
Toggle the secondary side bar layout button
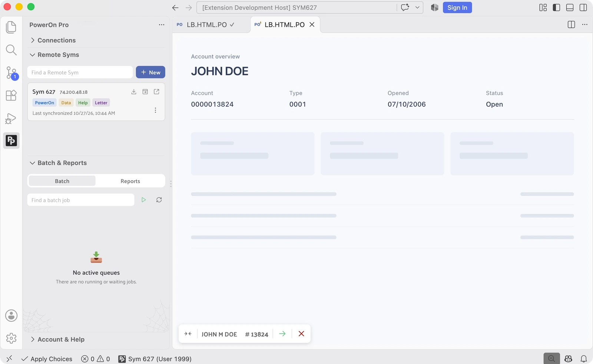(583, 7)
